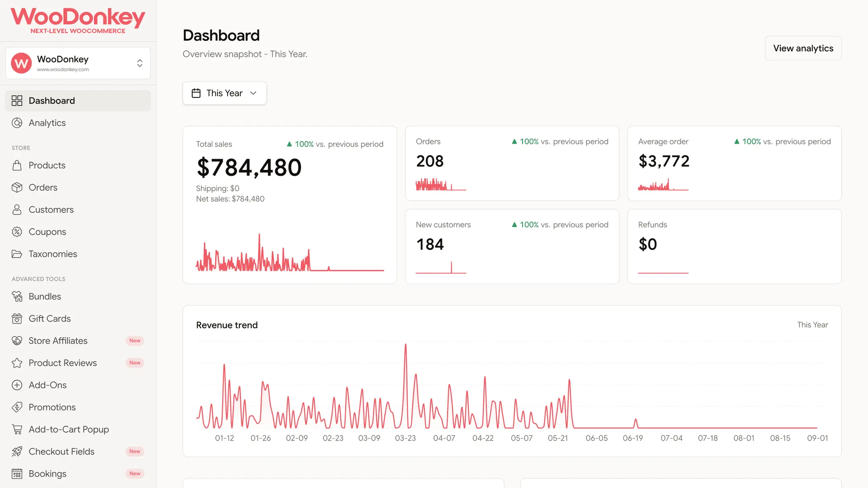Click the Promotions tag icon
The image size is (868, 488).
17,407
